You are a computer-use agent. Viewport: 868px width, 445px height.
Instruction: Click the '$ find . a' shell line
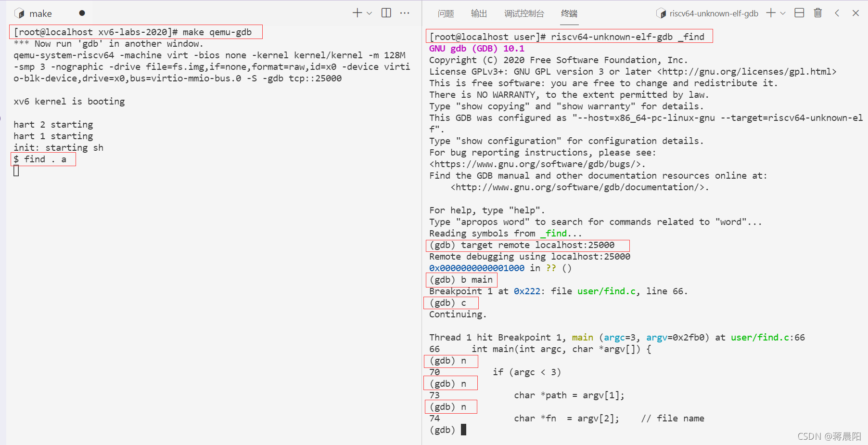[x=40, y=159]
